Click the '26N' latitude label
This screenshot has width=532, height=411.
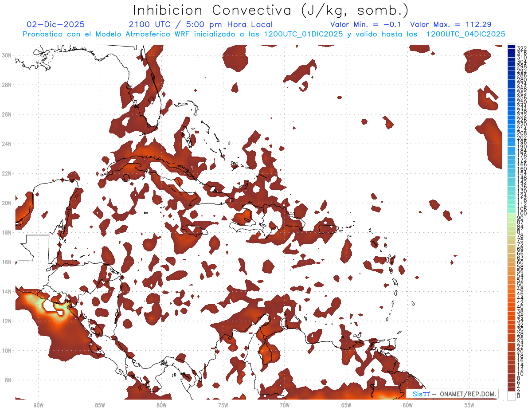(x=7, y=114)
